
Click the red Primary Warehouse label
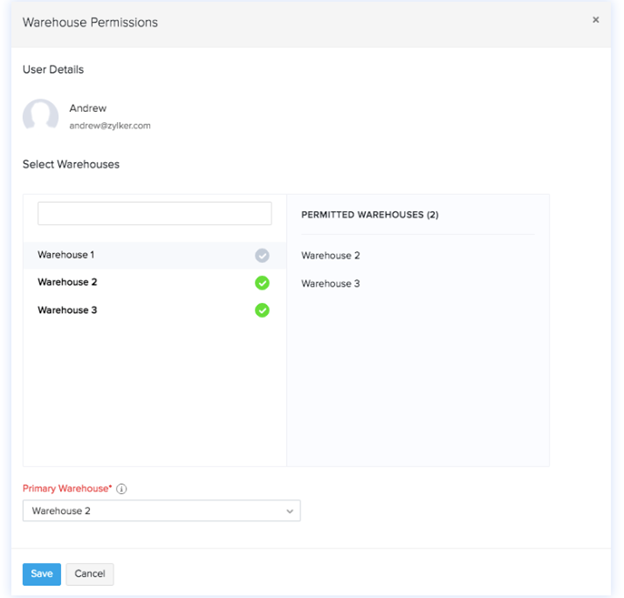click(66, 489)
